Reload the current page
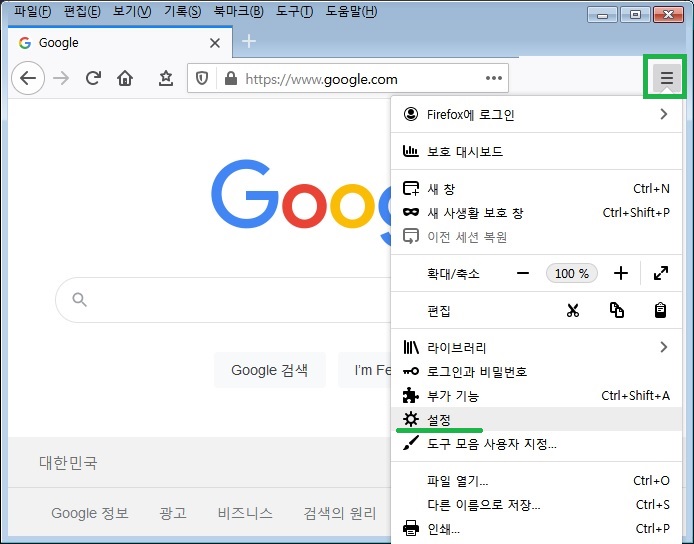The width and height of the screenshot is (694, 544). click(x=93, y=78)
